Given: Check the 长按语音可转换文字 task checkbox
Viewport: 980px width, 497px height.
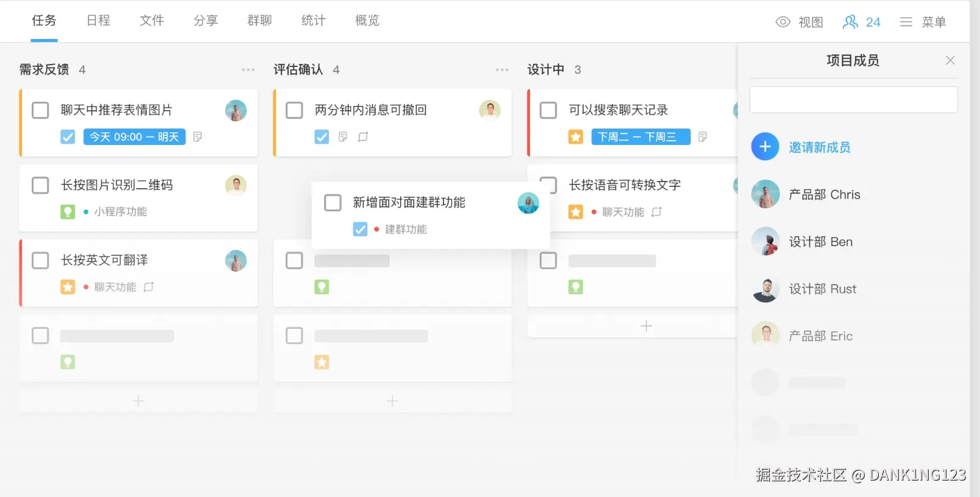Looking at the screenshot, I should [x=548, y=185].
